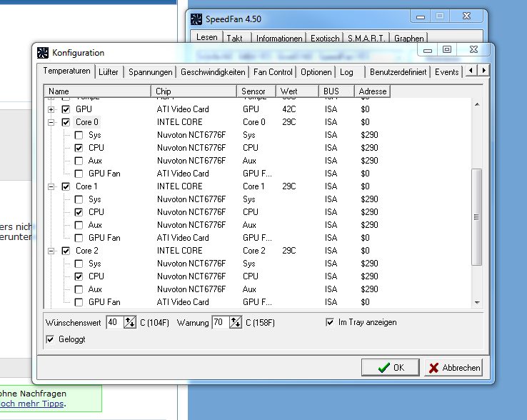Screen dimensions: 527x420
Task: Uncheck CPU under Core 2
Action: tap(79, 276)
